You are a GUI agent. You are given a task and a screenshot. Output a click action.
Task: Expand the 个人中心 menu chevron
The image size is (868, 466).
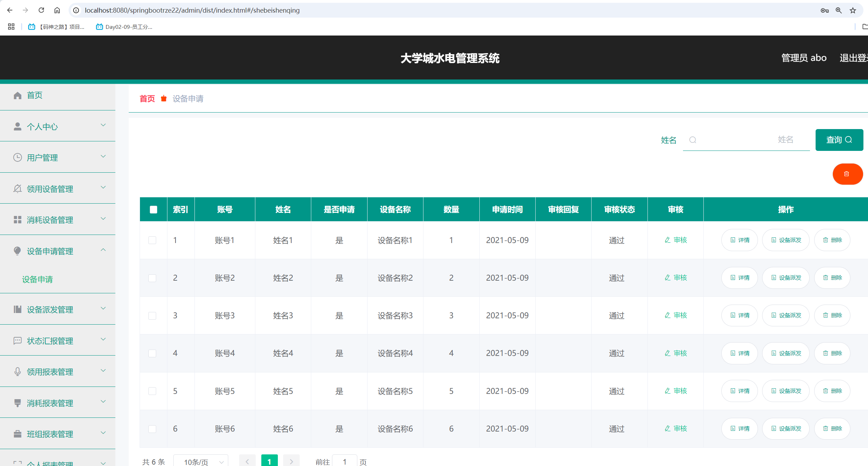(x=103, y=125)
